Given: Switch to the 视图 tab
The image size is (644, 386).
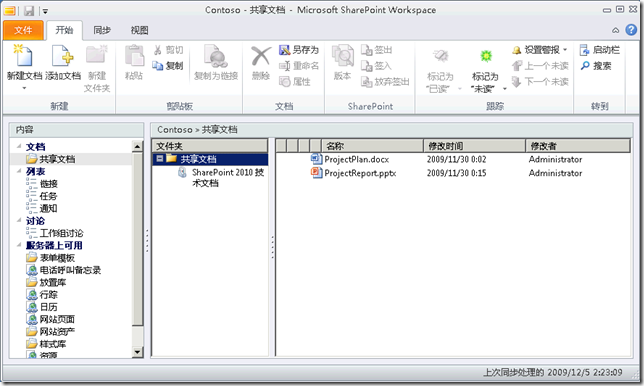Looking at the screenshot, I should pyautogui.click(x=139, y=30).
